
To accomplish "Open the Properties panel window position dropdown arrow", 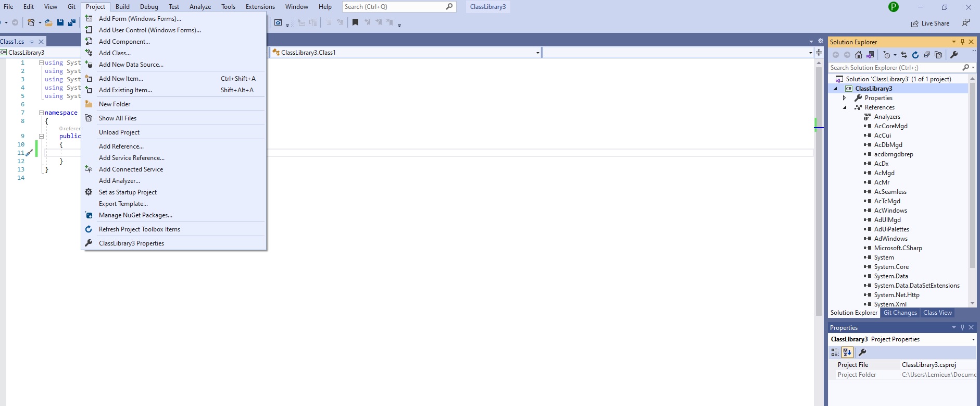I will tap(954, 327).
